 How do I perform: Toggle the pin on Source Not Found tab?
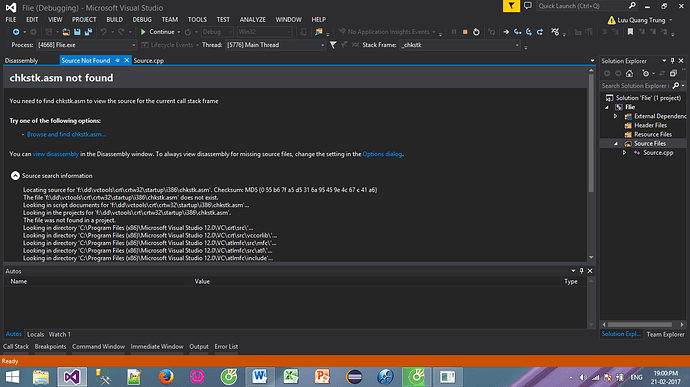point(117,60)
